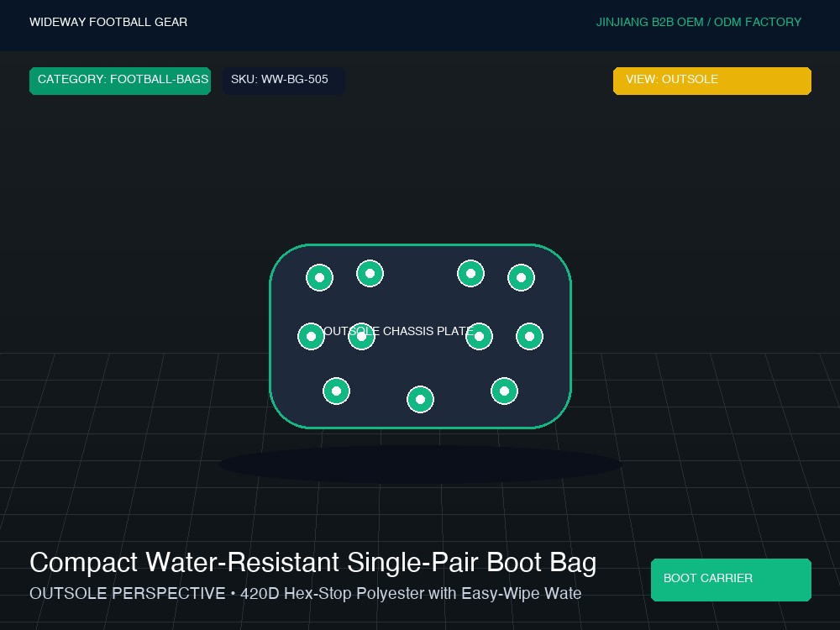Click the bottom-left stud on plate
840x630 pixels.
tap(337, 391)
